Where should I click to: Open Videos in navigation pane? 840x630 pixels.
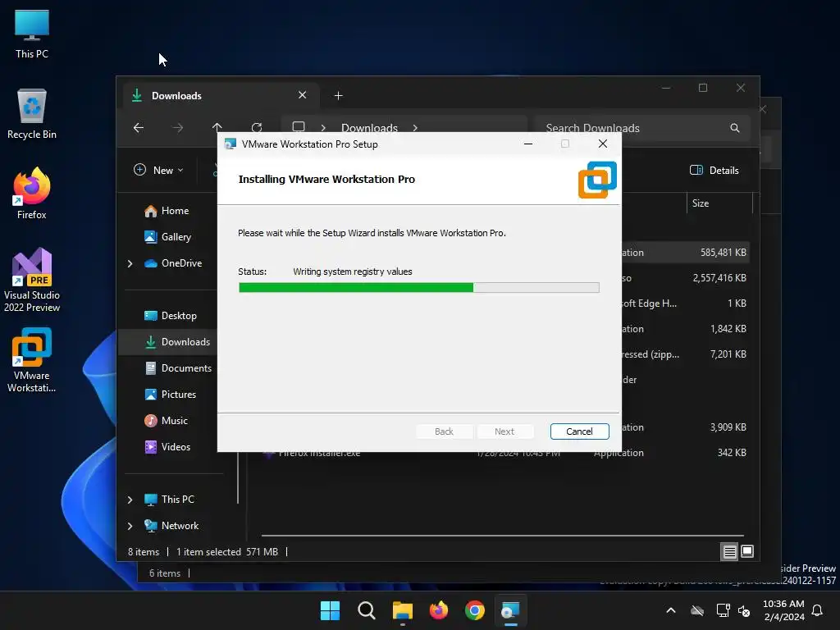[x=167, y=447]
